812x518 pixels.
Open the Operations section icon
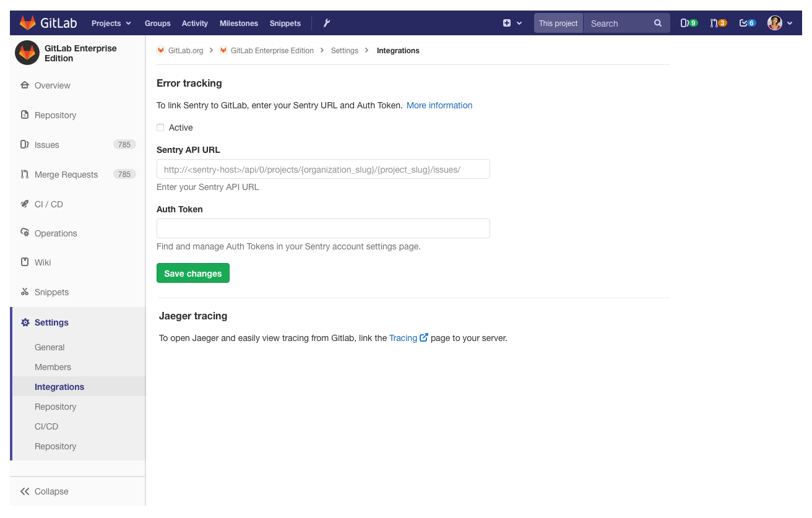pos(24,233)
